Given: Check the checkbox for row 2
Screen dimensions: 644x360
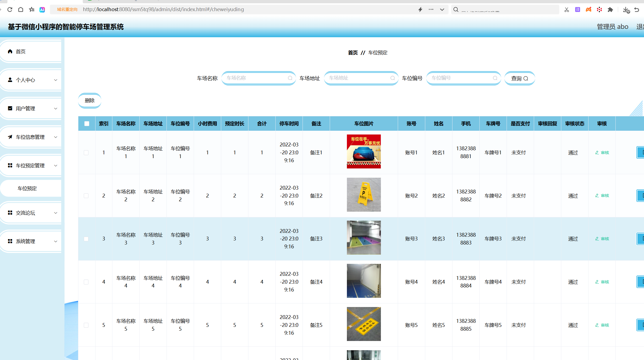Looking at the screenshot, I should tap(86, 196).
